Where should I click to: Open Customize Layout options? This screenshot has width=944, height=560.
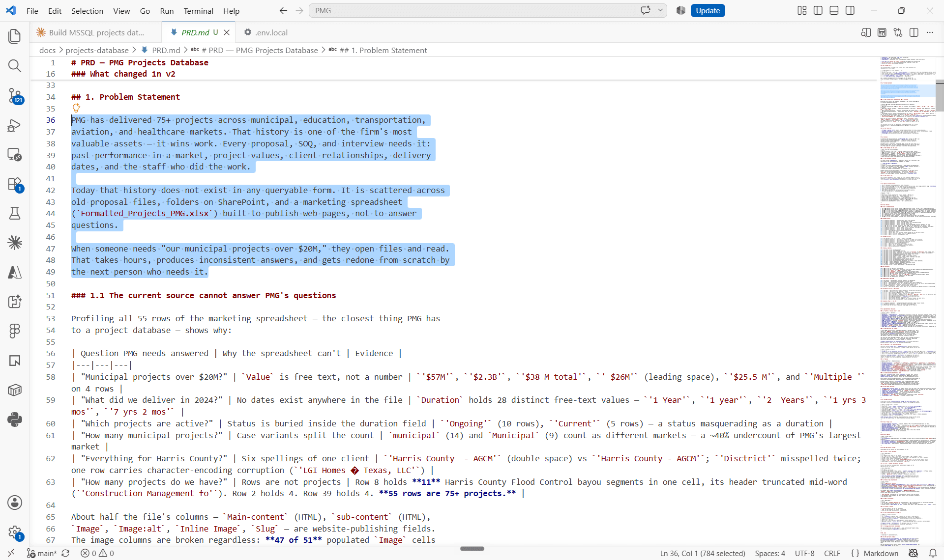pos(802,11)
